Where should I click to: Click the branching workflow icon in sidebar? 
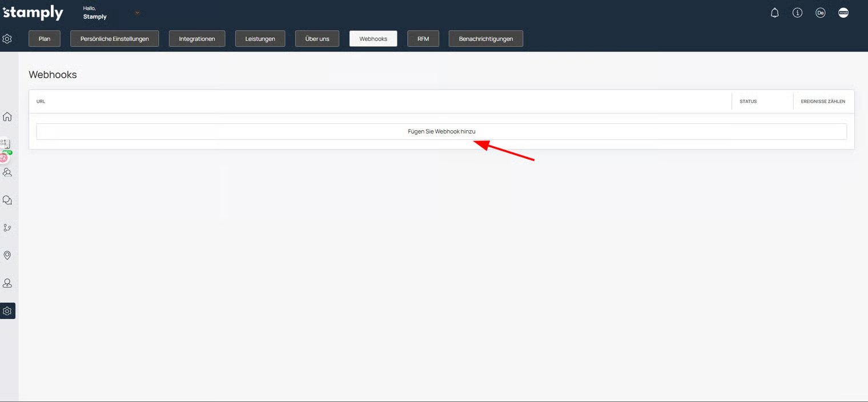click(7, 228)
